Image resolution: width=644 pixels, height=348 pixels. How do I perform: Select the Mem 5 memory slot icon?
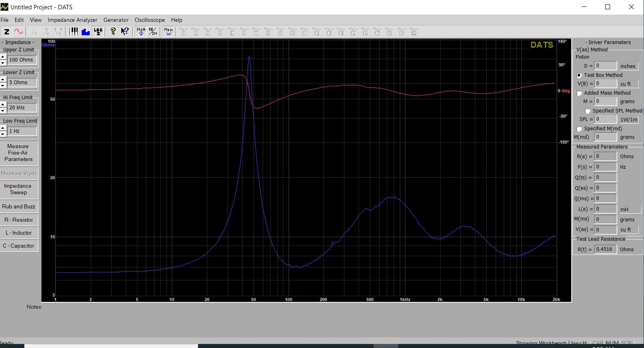tap(232, 32)
